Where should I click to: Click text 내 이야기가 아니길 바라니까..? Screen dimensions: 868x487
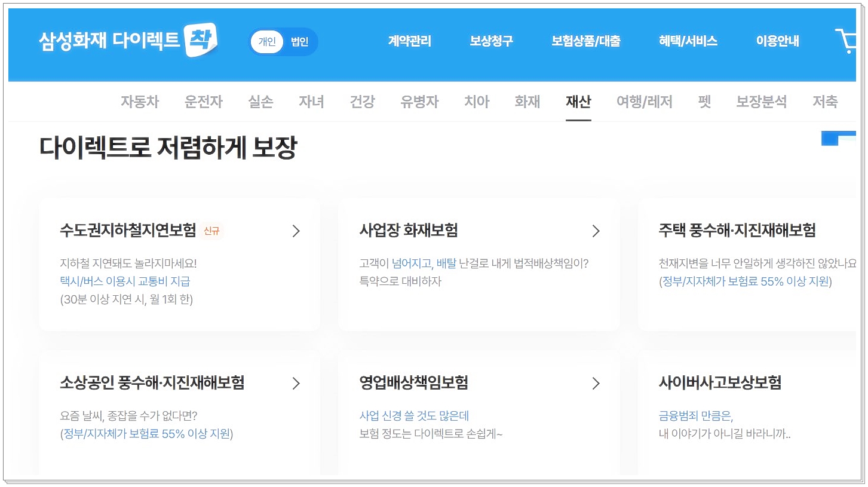[725, 434]
